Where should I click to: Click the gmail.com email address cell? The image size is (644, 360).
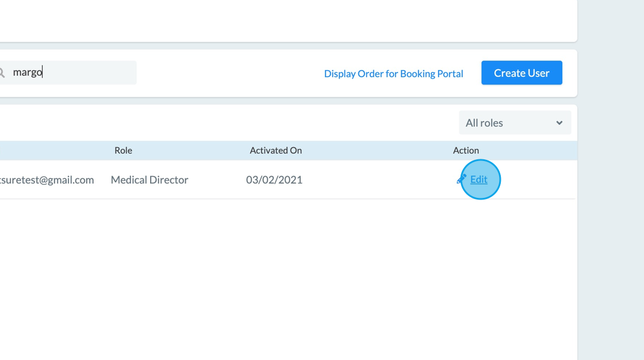47,179
